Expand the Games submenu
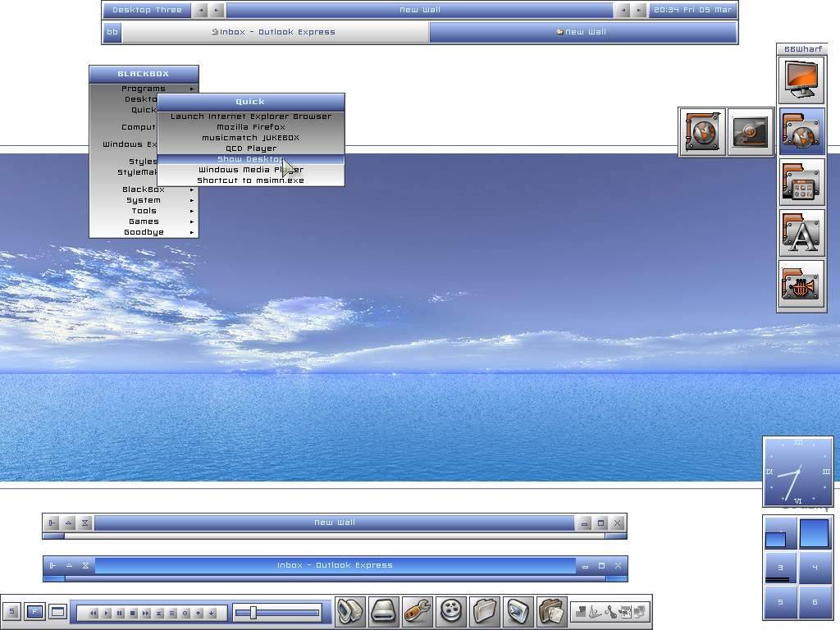 tap(144, 221)
